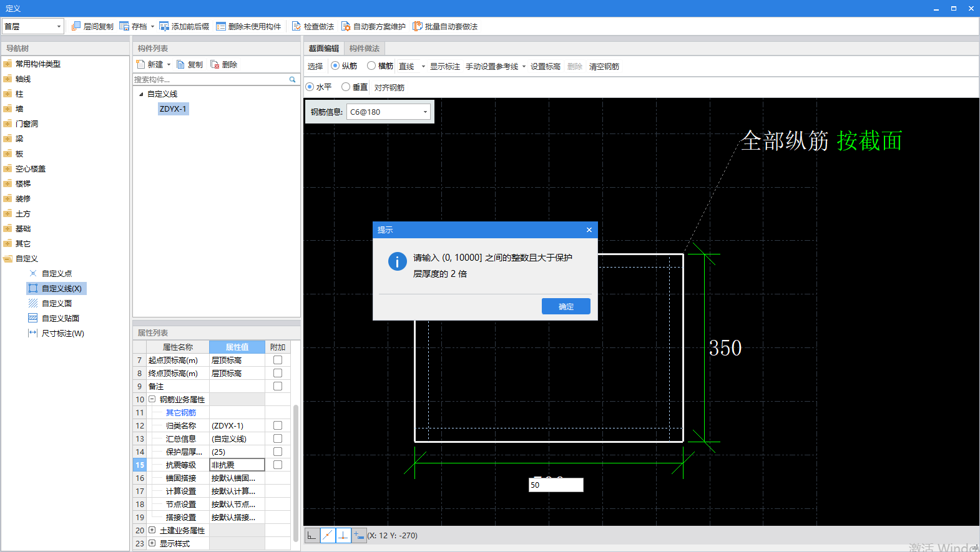Click the first snap icon in status bar
This screenshot has height=552, width=980.
[311, 535]
